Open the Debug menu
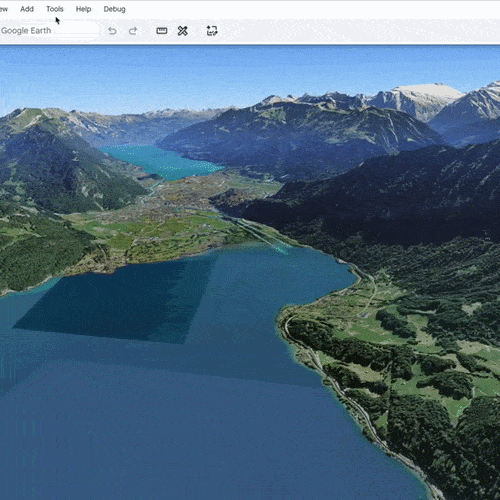This screenshot has width=500, height=500. (x=114, y=9)
